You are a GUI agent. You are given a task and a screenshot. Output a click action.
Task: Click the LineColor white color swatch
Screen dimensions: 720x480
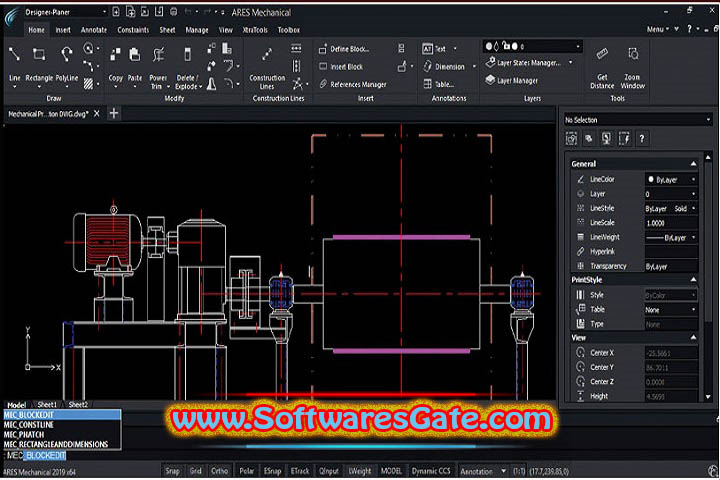point(651,179)
